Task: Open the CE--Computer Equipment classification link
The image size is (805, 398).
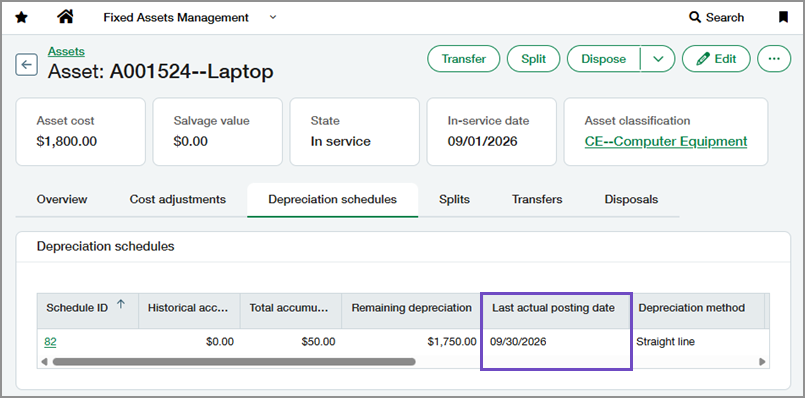Action: 666,141
